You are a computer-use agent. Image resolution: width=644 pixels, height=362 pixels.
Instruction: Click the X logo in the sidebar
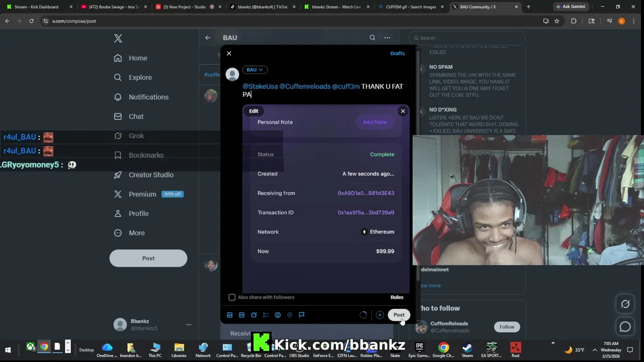click(118, 38)
